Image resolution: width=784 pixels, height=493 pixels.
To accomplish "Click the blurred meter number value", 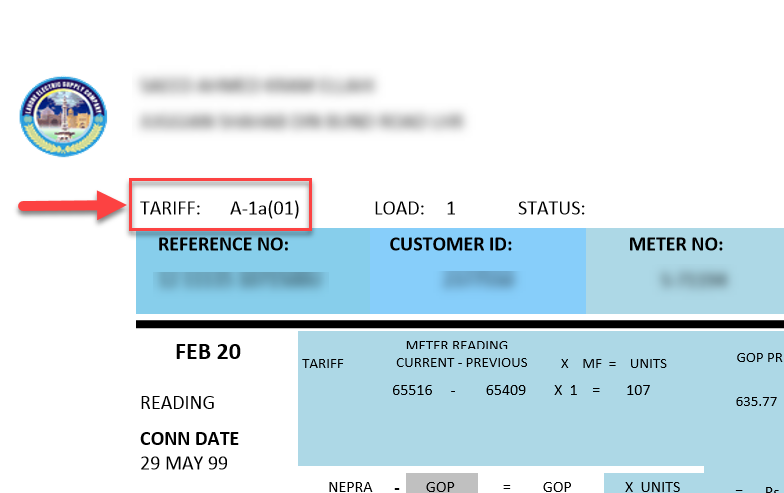I will pos(692,280).
